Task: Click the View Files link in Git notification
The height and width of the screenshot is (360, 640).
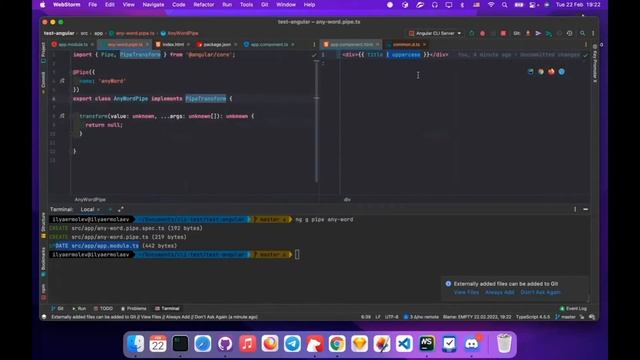Action: (x=466, y=292)
